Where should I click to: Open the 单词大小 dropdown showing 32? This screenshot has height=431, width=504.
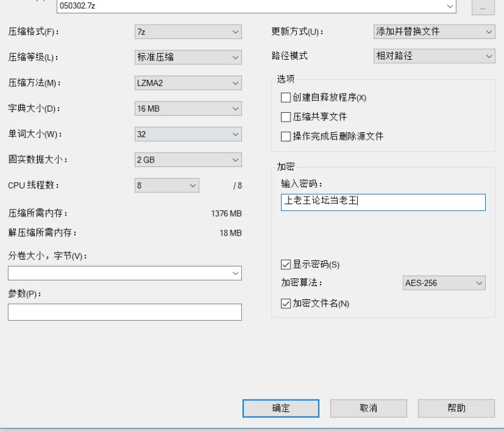(x=188, y=134)
